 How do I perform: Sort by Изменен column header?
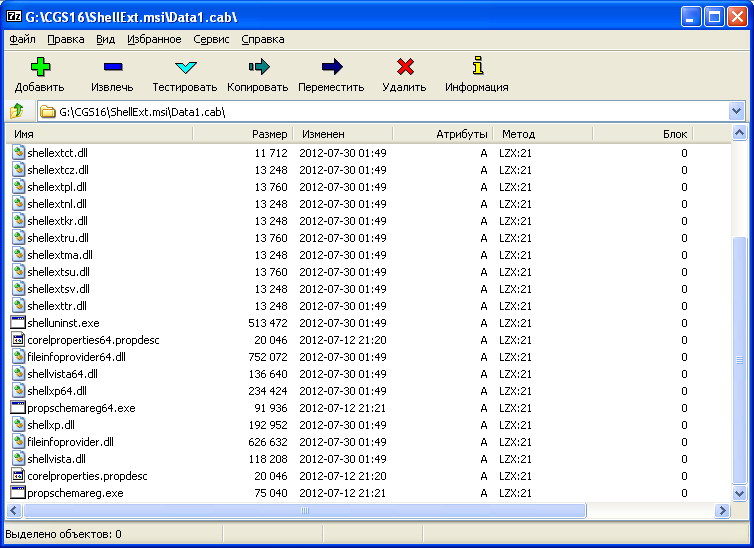343,134
